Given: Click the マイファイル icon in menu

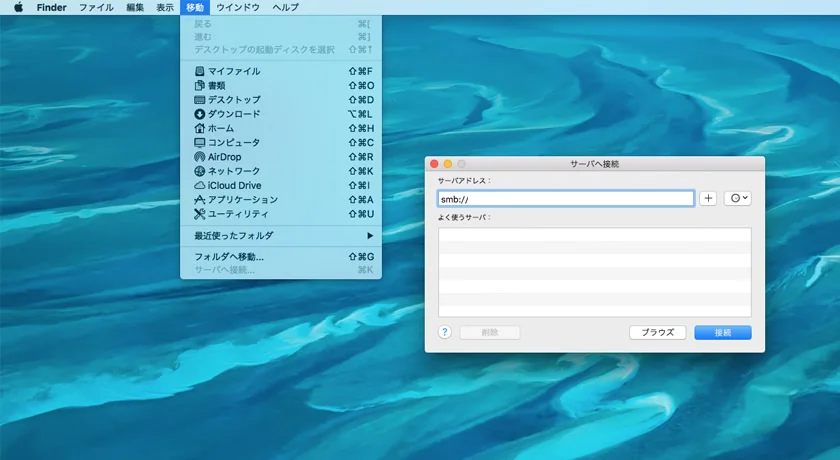Looking at the screenshot, I should [199, 71].
